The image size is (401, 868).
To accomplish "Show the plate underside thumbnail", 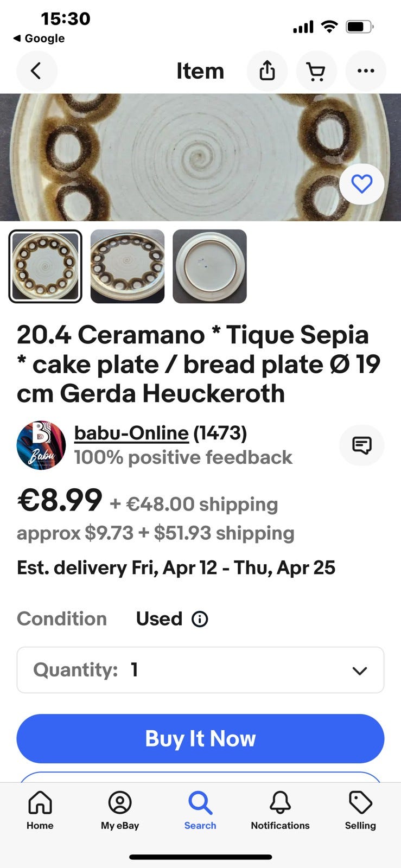I will click(x=209, y=266).
